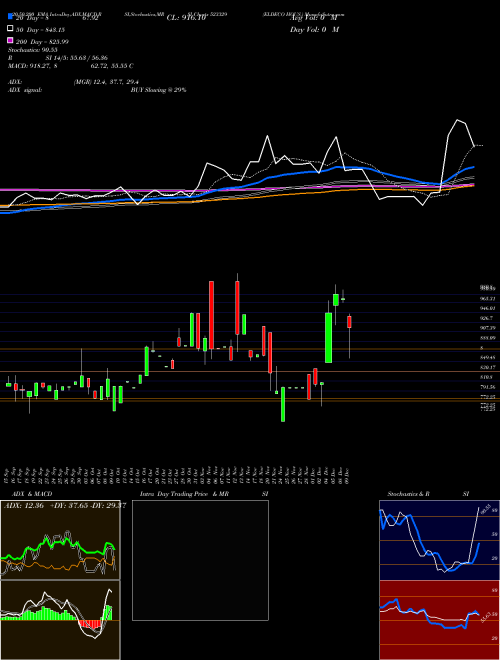The image size is (500, 660).
Task: Click the empty intraday trading price chart box
Action: point(200,560)
